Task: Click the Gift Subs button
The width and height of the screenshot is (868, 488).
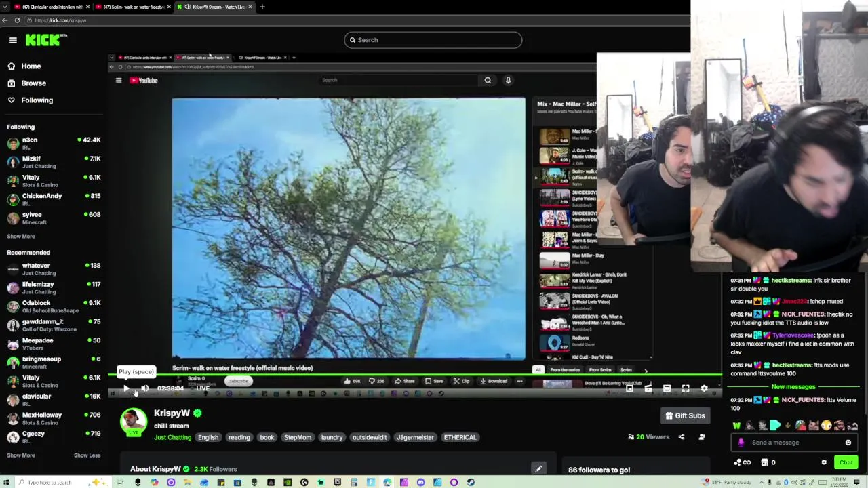Action: coord(685,415)
